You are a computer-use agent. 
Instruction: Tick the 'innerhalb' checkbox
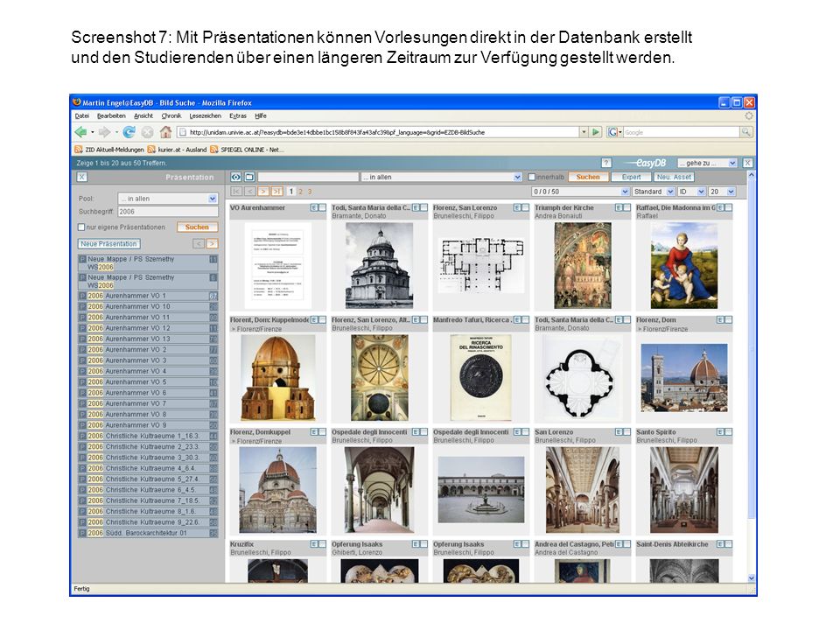pos(531,177)
